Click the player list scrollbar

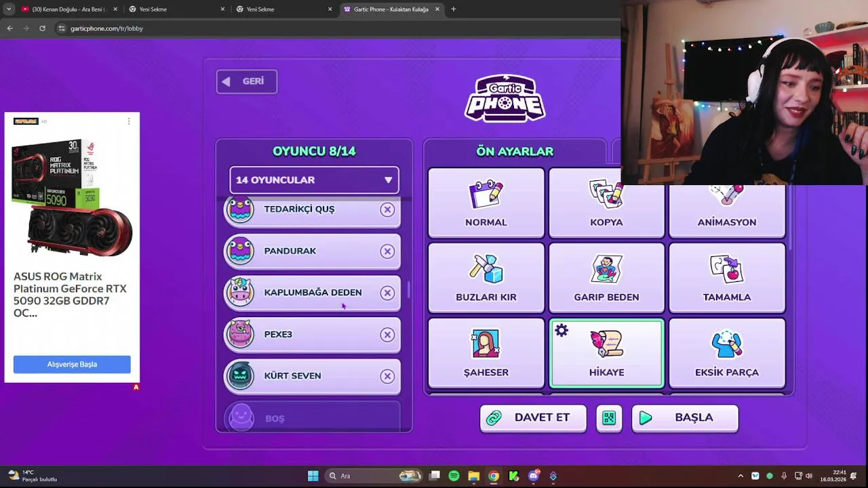408,290
